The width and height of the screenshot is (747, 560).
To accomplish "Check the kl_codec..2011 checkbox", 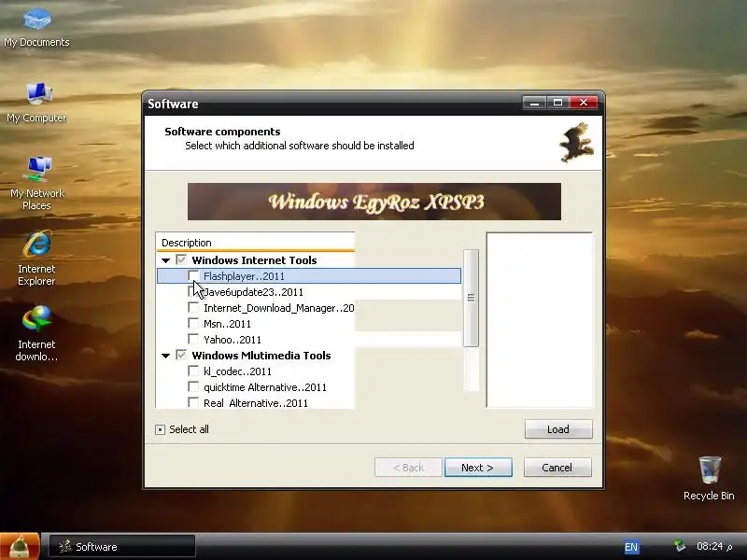I will (193, 371).
